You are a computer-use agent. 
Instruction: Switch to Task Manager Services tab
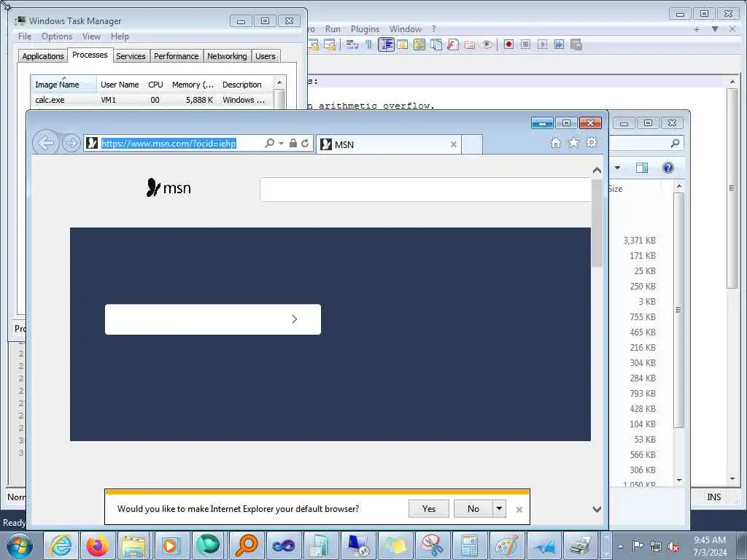[131, 56]
